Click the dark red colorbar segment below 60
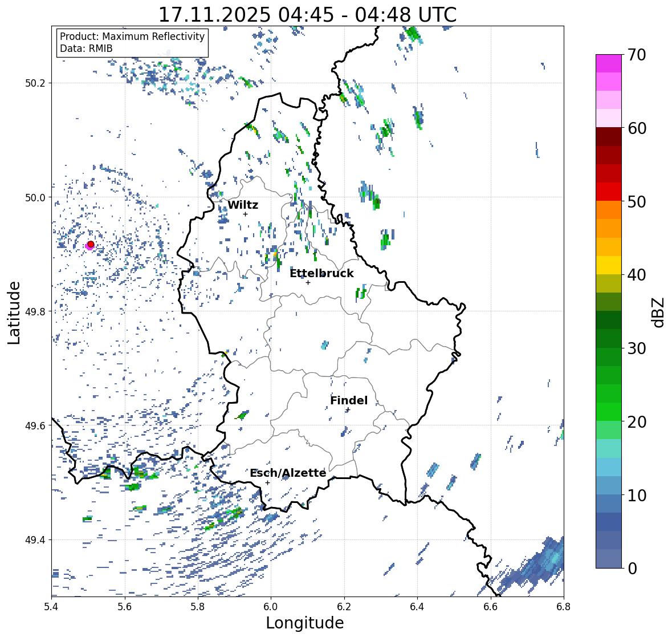Image resolution: width=672 pixels, height=637 pixels. (609, 136)
